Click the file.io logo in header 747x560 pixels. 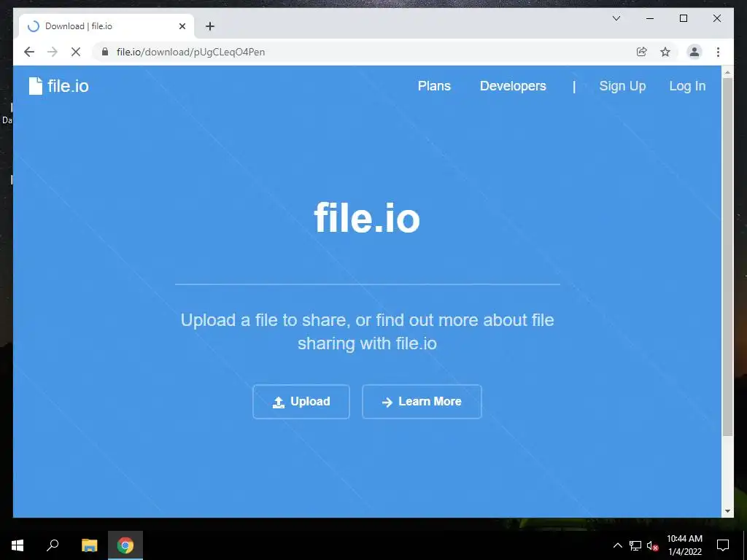pos(58,86)
